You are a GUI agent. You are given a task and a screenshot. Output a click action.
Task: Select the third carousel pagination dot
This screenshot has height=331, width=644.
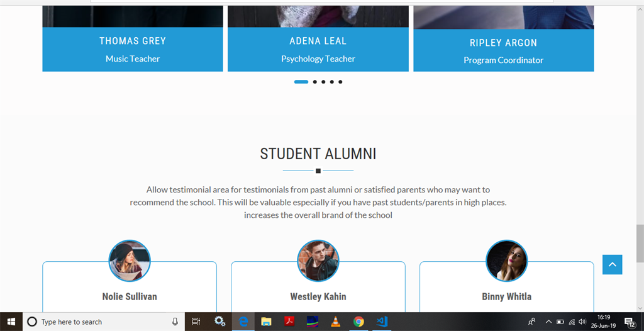pos(323,82)
